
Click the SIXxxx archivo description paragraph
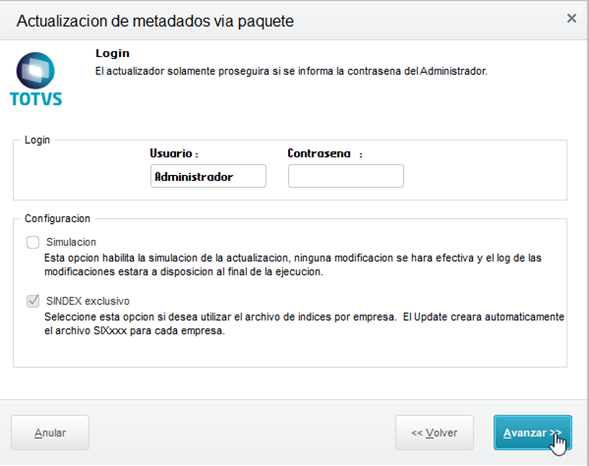coord(304,324)
